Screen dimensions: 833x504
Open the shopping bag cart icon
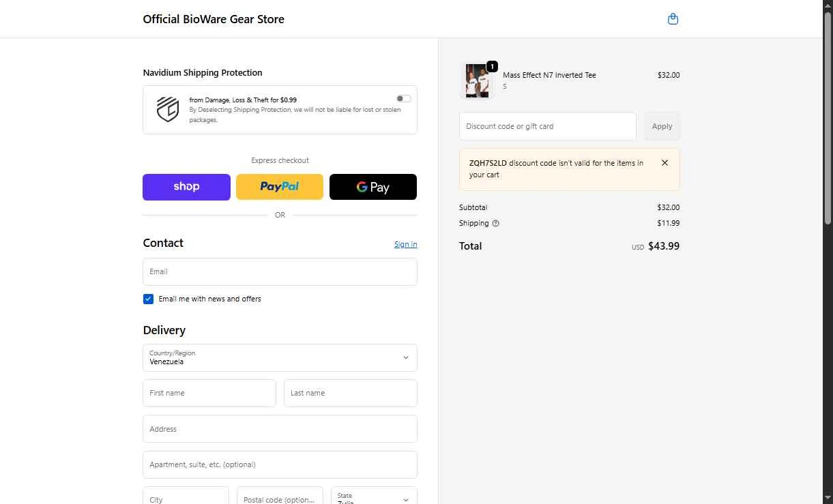coord(673,19)
